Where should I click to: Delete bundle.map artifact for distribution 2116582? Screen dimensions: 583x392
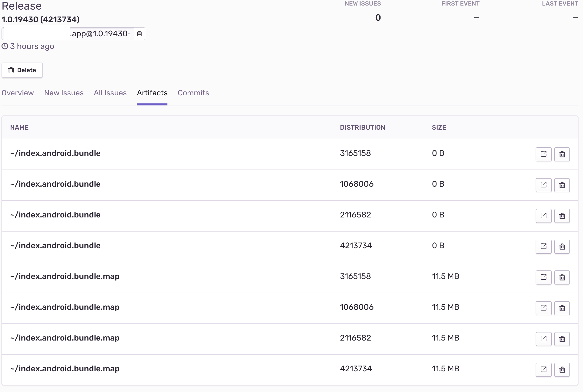tap(562, 339)
